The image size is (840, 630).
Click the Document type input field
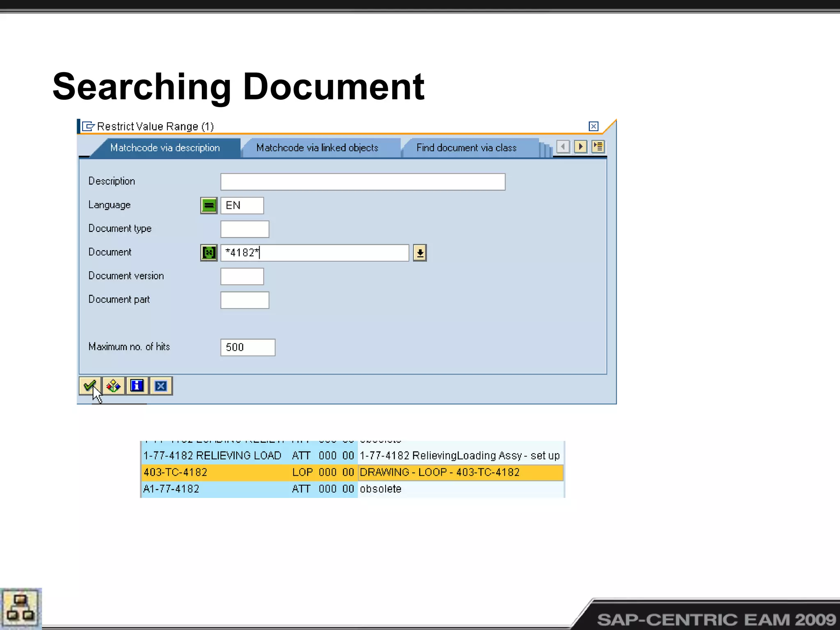click(245, 229)
